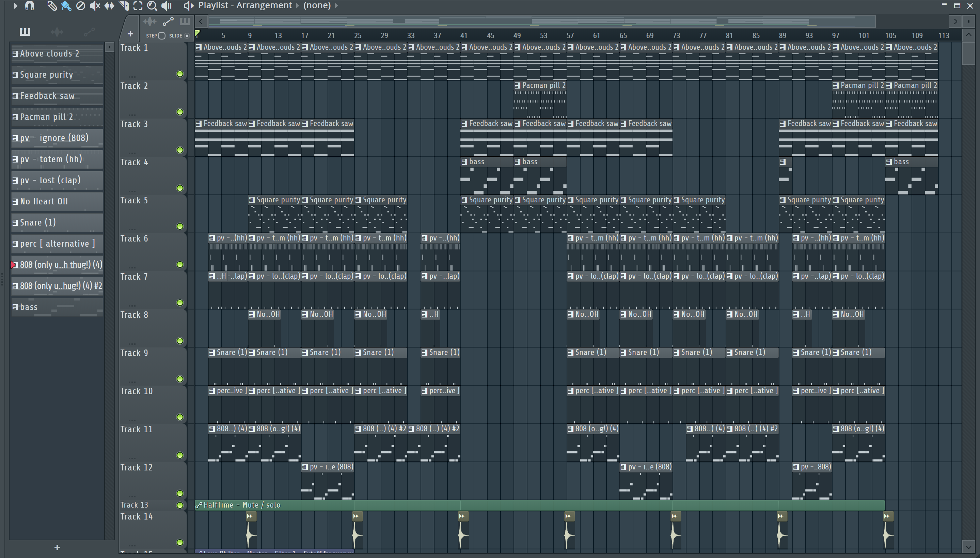Screen dimensions: 980x558
Task: Select the Delete tool
Action: 80,5
